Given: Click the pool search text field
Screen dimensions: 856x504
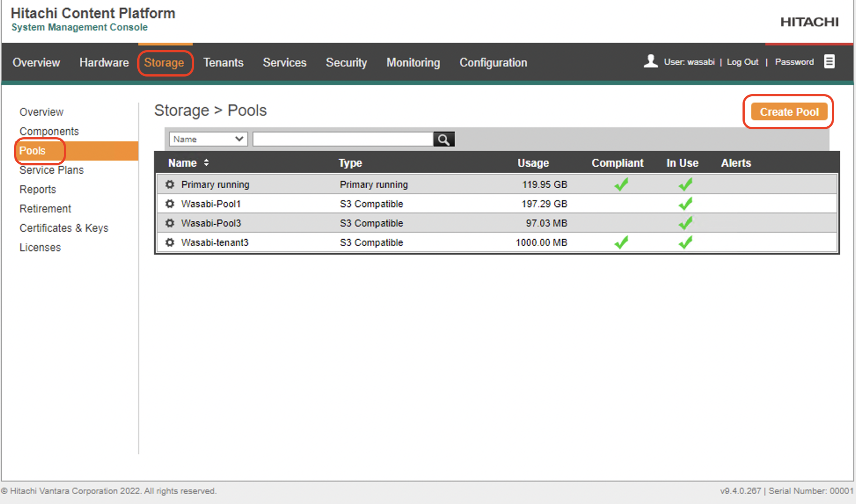Looking at the screenshot, I should tap(343, 139).
